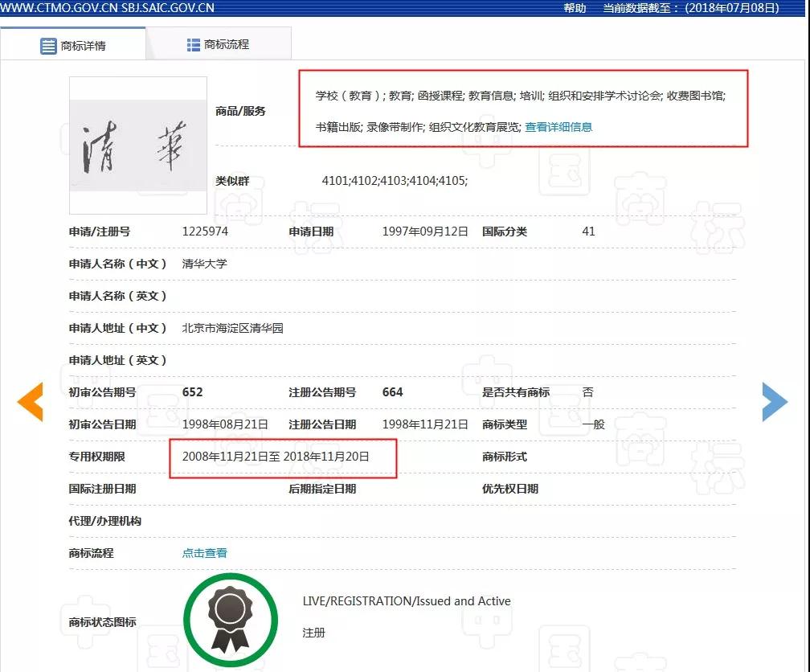
Task: Click the orange previous-record arrow
Action: (30, 402)
